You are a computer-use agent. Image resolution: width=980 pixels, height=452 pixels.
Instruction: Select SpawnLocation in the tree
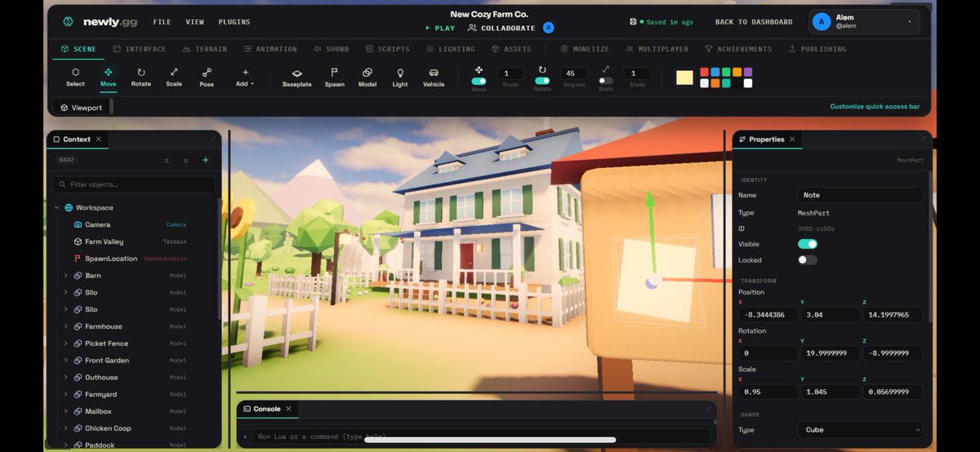click(111, 259)
